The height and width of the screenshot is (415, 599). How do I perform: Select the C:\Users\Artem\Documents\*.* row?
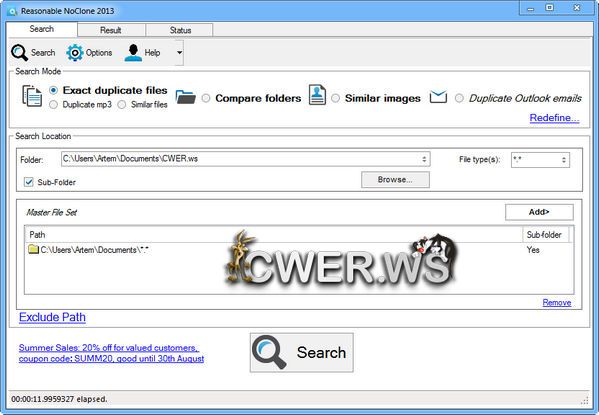[x=299, y=250]
